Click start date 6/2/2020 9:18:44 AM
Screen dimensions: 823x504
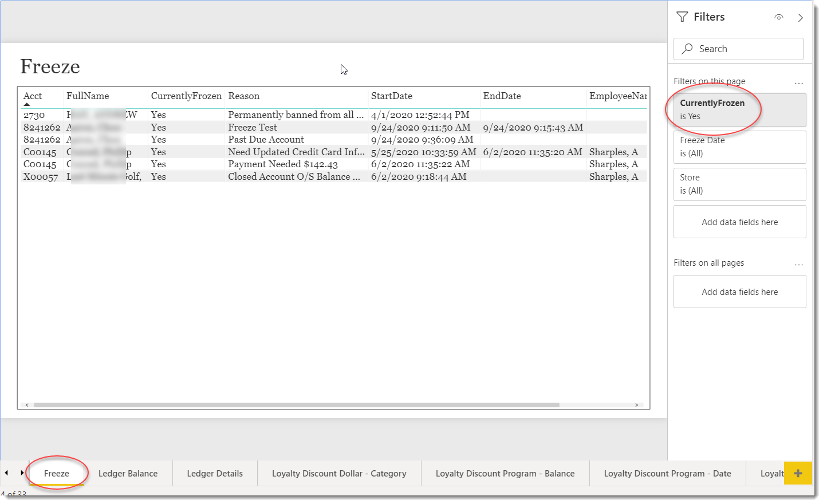click(419, 177)
